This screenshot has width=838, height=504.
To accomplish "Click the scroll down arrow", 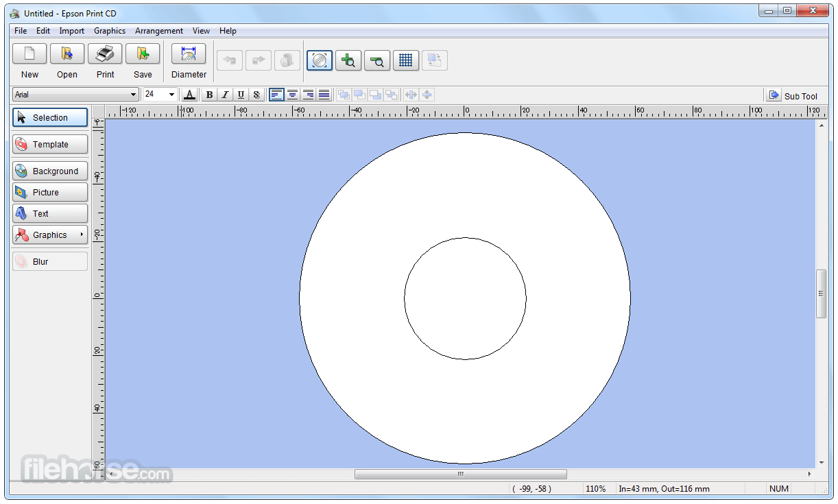I will pos(821,463).
